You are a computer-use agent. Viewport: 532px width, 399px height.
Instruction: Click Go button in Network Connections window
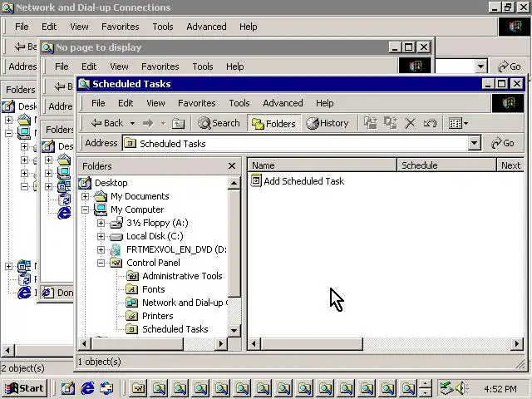(510, 66)
